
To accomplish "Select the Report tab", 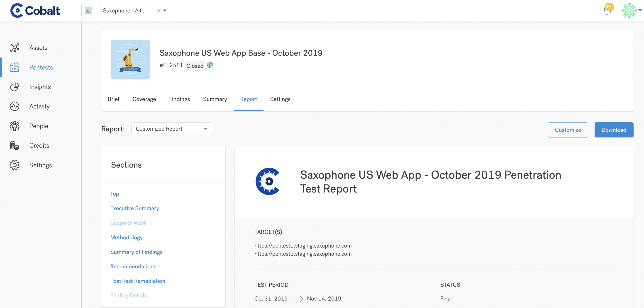I will (249, 99).
